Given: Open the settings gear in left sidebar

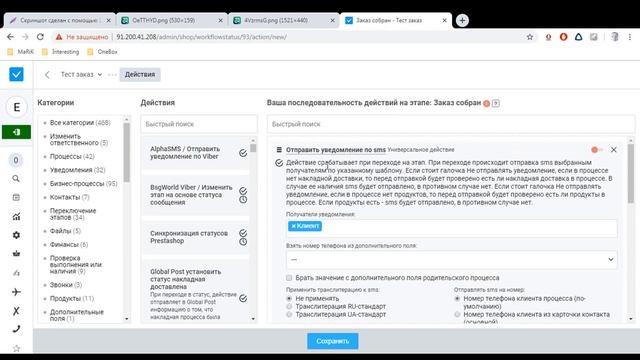Looking at the screenshot, I should [16, 235].
